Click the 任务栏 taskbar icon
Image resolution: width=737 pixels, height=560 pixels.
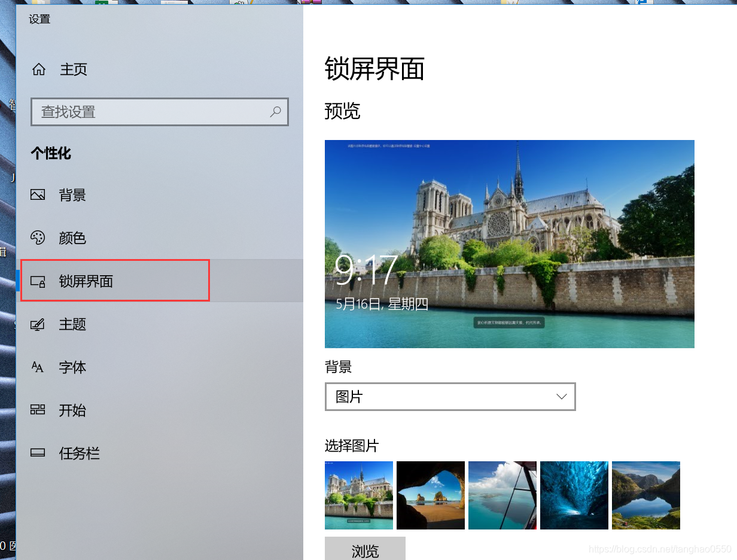38,453
